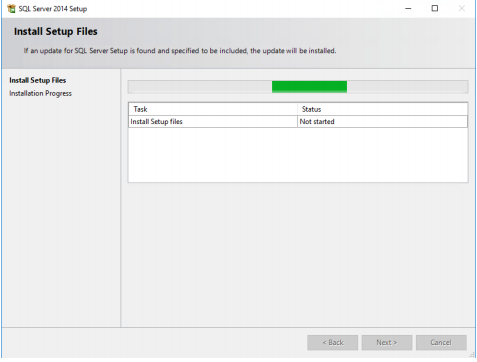Click the SQL Server 2014 Setup title icon
The width and height of the screenshot is (477, 362).
click(x=11, y=9)
